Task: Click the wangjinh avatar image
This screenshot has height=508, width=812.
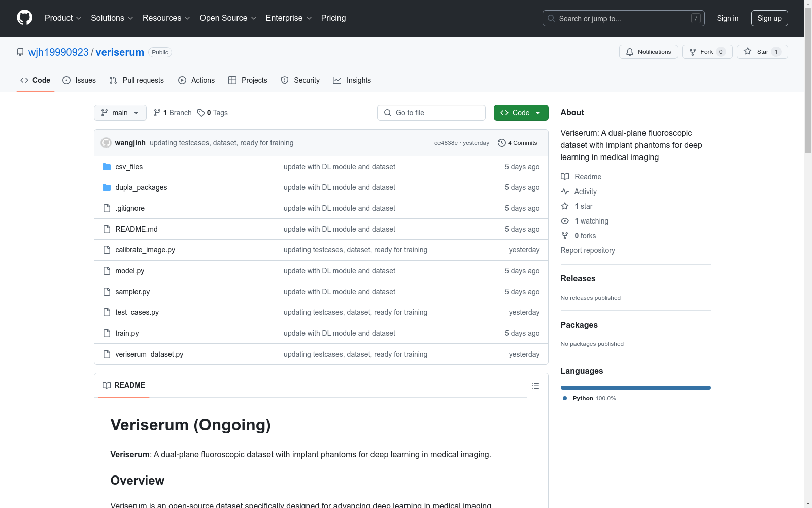Action: coord(106,143)
